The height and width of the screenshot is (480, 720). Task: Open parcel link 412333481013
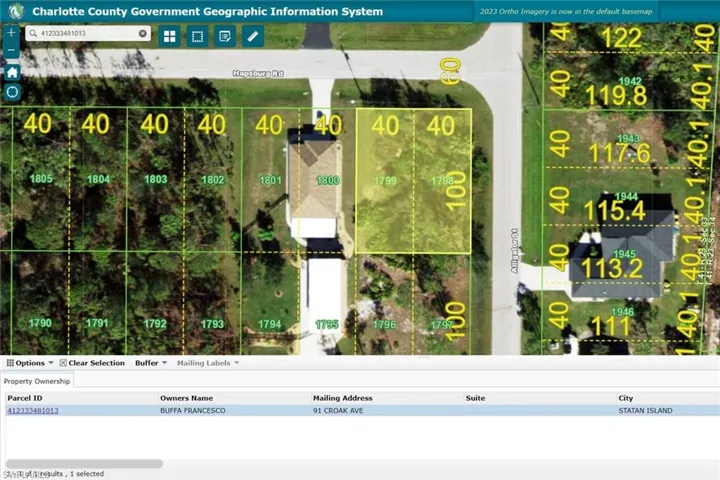point(33,410)
